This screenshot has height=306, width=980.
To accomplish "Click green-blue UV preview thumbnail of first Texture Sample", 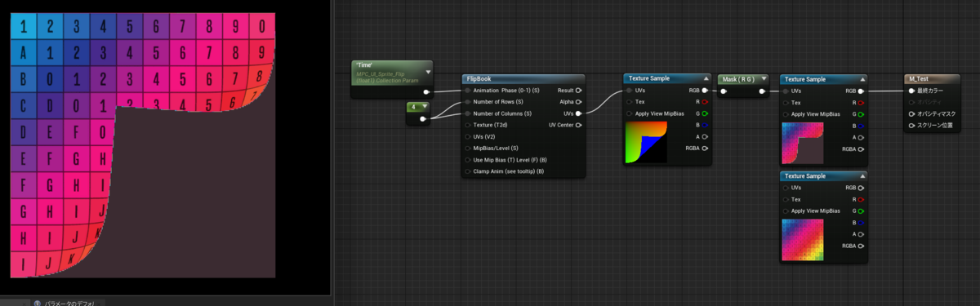I will 646,143.
